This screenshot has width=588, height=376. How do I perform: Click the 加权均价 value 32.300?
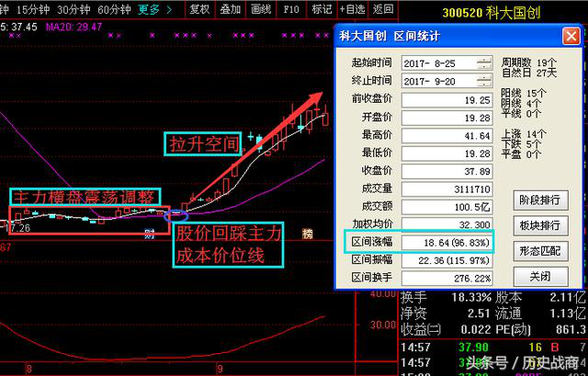pos(447,225)
